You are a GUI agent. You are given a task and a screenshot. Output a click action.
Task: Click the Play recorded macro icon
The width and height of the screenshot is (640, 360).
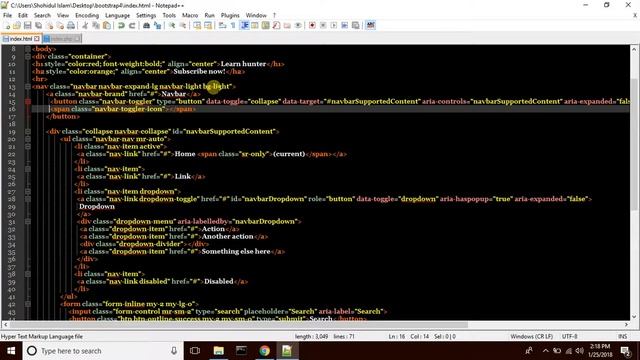[x=334, y=25]
